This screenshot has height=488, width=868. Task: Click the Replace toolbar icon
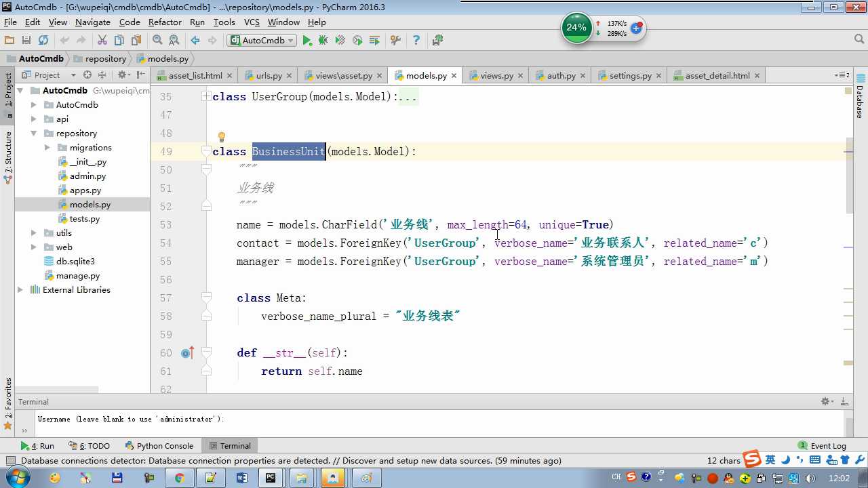[x=174, y=41]
